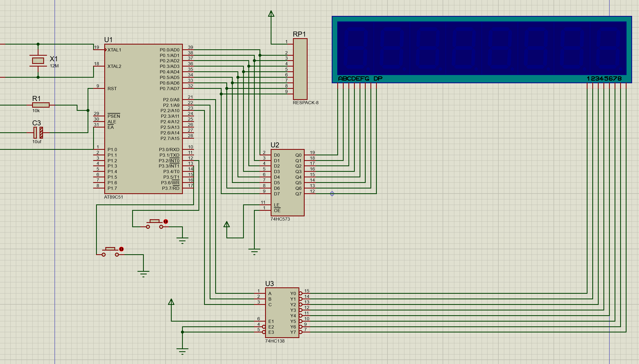639x364 pixels.
Task: Click the origin marker on Q7 wire
Action: tap(332, 194)
